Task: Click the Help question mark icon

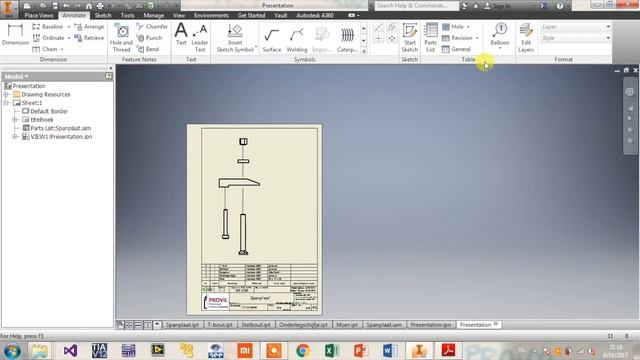Action: click(560, 5)
